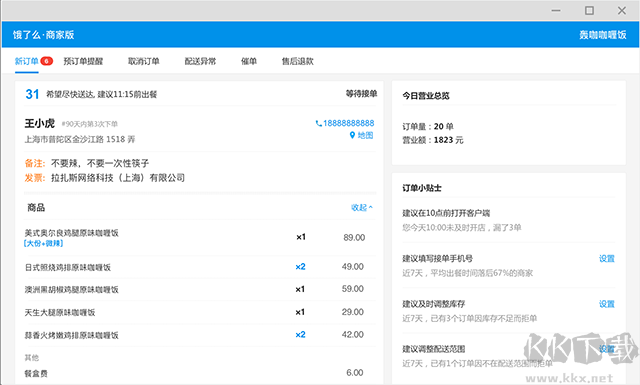This screenshot has width=640, height=385.
Task: Click the 大份+微辣 option tag
Action: tap(43, 243)
